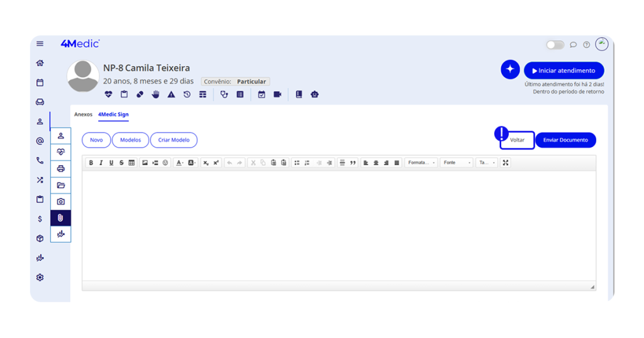
Task: Justify text in the editor
Action: (396, 163)
